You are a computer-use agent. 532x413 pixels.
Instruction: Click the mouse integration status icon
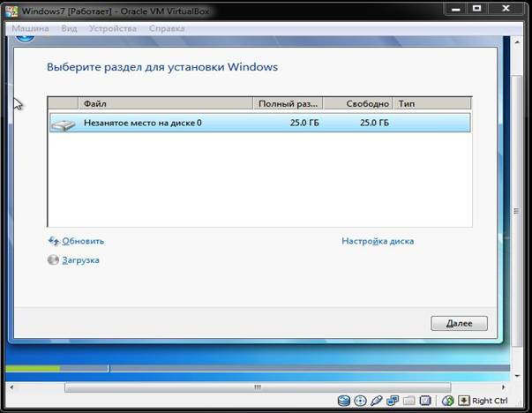pyautogui.click(x=447, y=401)
